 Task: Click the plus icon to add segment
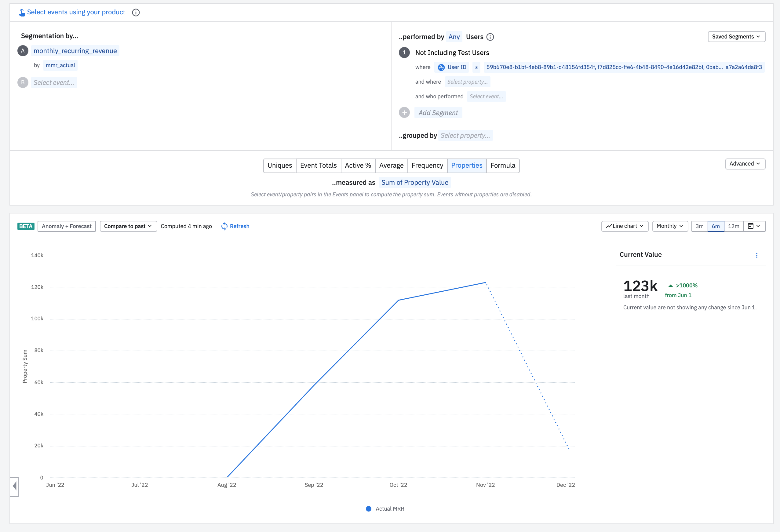click(x=404, y=113)
